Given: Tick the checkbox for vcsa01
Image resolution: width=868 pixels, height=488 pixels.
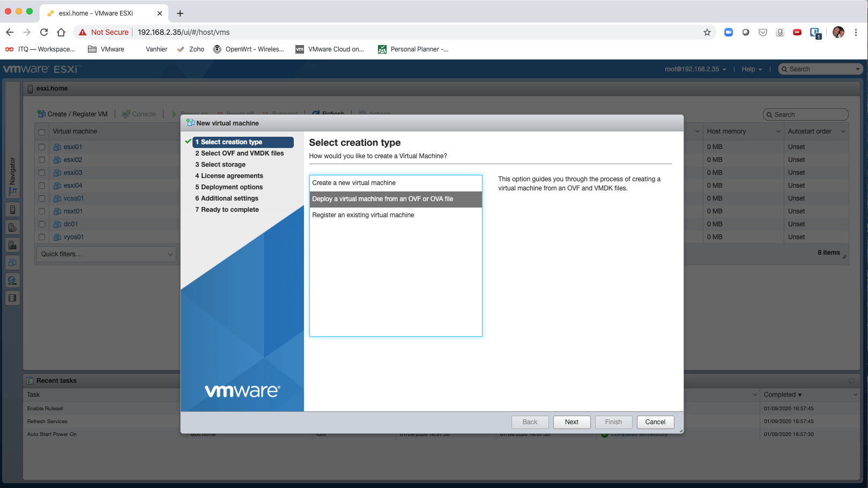Looking at the screenshot, I should [42, 198].
